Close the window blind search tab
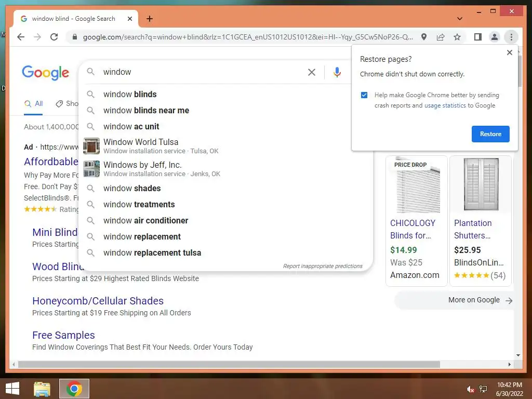Screen dimensions: 532x399 129,19
